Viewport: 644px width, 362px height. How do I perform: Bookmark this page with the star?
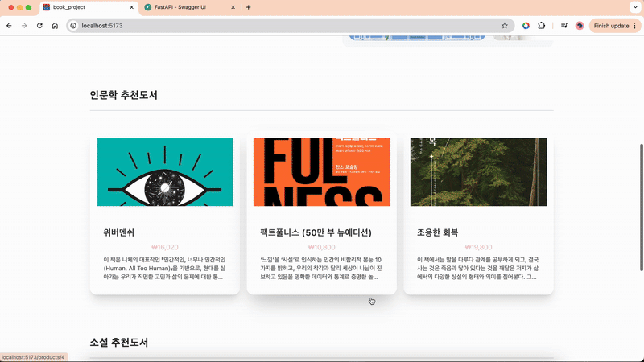505,26
